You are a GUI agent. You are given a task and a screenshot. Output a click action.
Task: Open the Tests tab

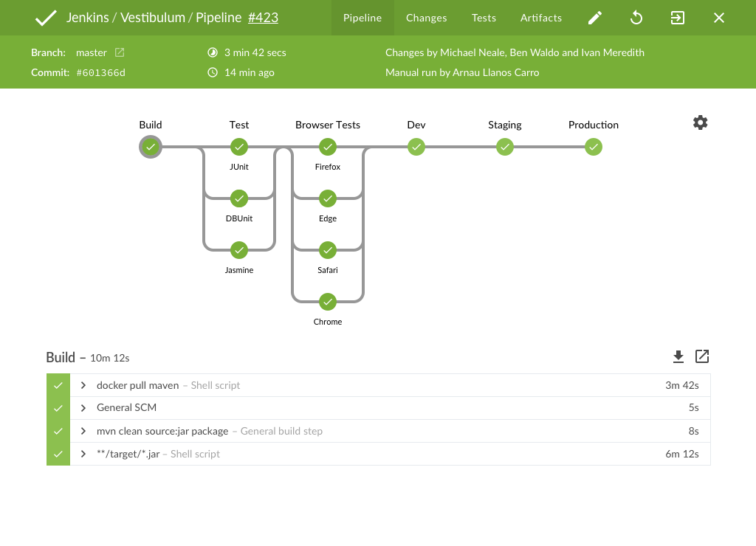click(484, 18)
